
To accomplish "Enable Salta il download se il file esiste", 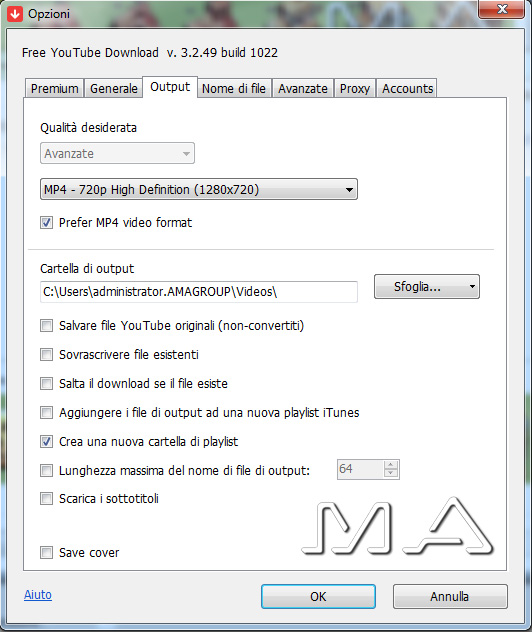I will click(x=46, y=383).
